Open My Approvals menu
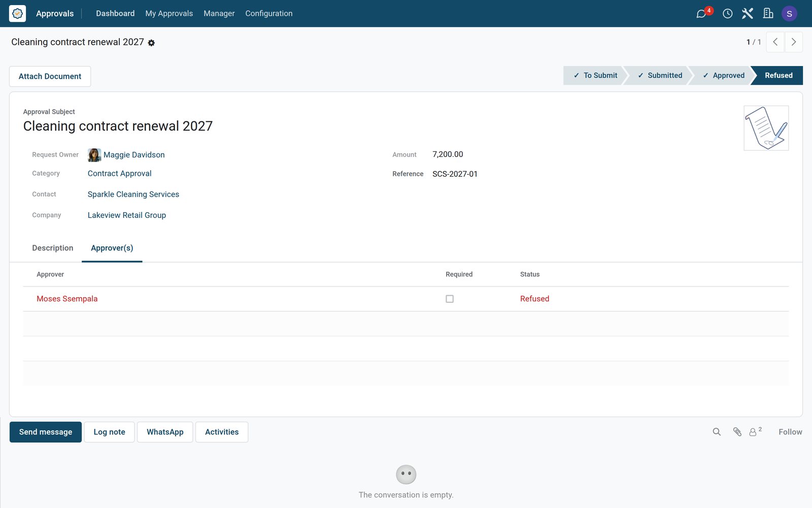 coord(169,14)
